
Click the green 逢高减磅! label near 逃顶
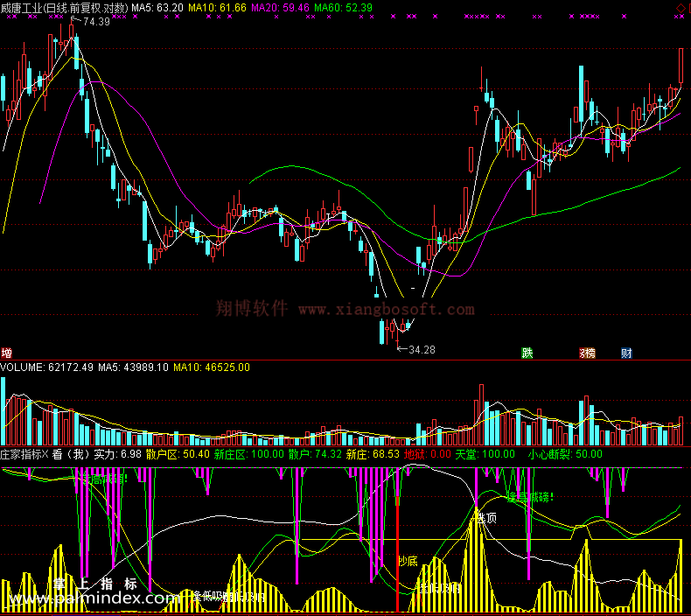(530, 497)
